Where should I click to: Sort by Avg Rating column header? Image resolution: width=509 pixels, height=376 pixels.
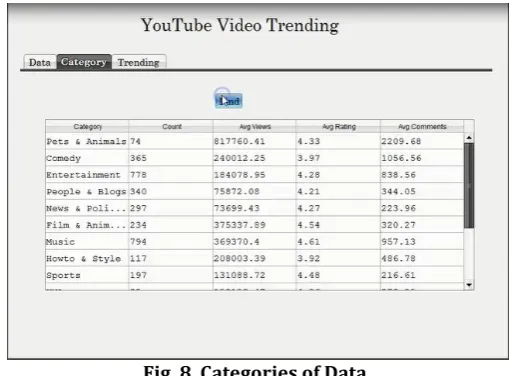(339, 127)
